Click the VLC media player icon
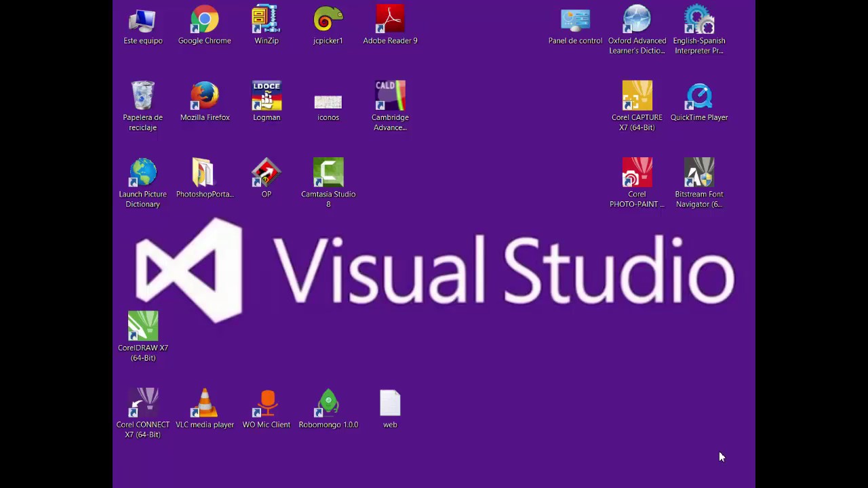Image resolution: width=868 pixels, height=488 pixels. tap(205, 403)
